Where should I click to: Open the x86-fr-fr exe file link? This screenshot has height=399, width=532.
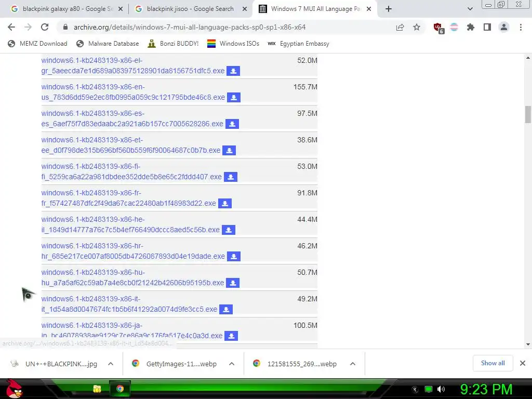(x=129, y=198)
